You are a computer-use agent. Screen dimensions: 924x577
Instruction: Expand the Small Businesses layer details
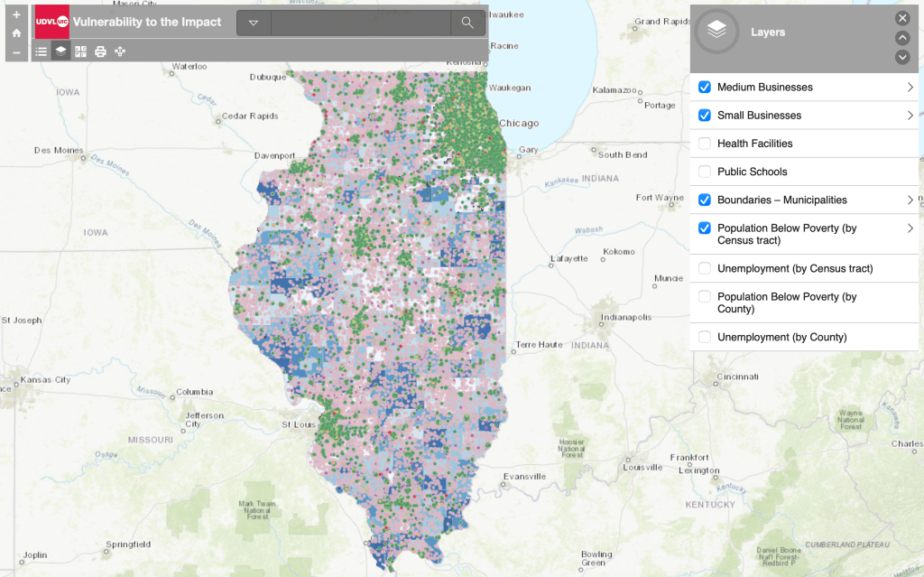click(x=910, y=116)
